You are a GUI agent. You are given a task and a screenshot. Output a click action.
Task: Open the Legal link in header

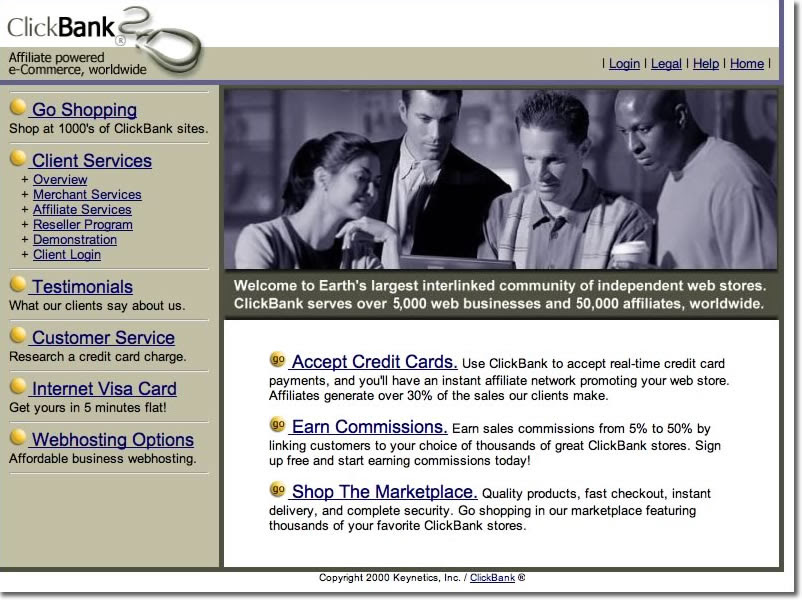pos(666,64)
